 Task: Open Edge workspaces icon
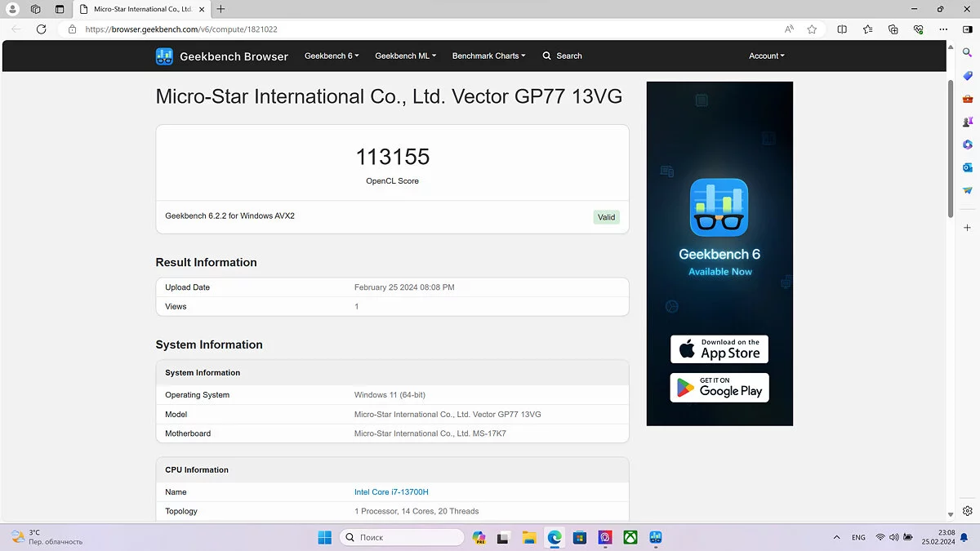(35, 9)
